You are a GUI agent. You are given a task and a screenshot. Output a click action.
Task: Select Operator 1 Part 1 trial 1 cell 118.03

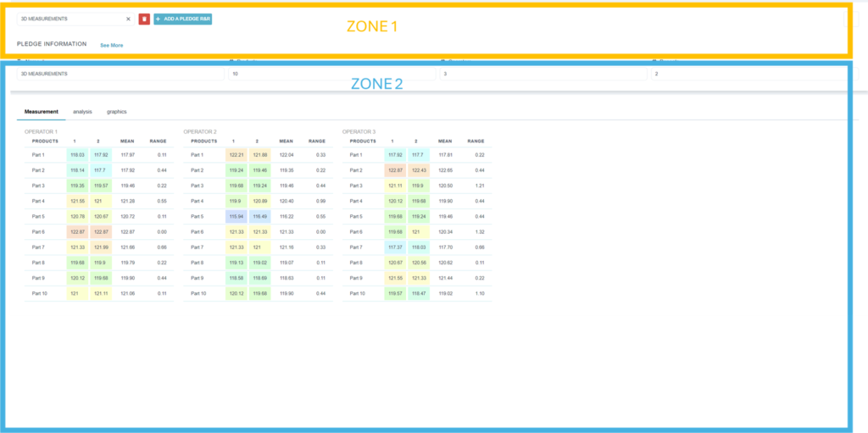coord(77,155)
